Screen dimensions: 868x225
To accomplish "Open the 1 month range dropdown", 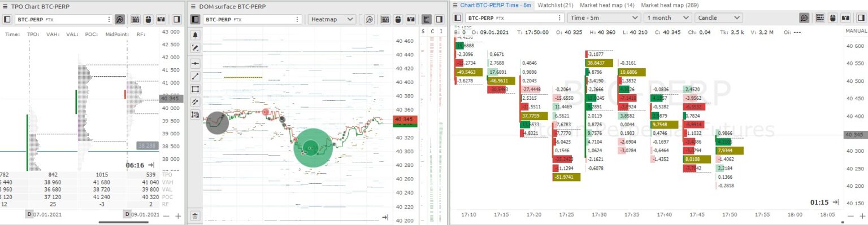I will click(668, 17).
